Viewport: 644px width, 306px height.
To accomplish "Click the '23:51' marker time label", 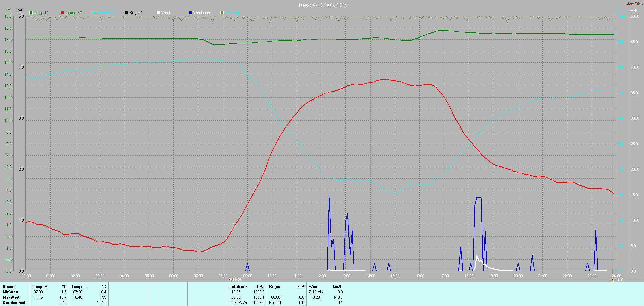I will pyautogui.click(x=619, y=280).
